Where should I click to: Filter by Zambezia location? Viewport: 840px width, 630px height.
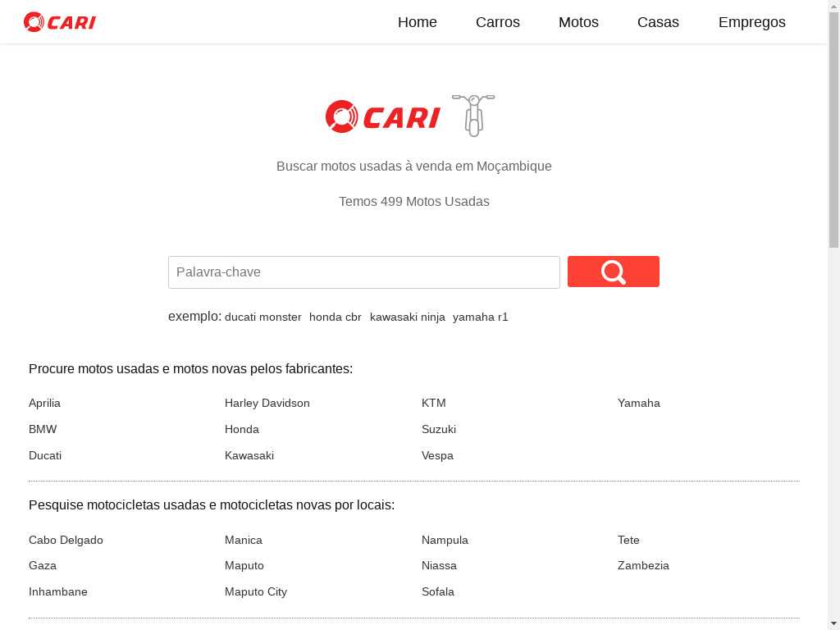pos(643,565)
